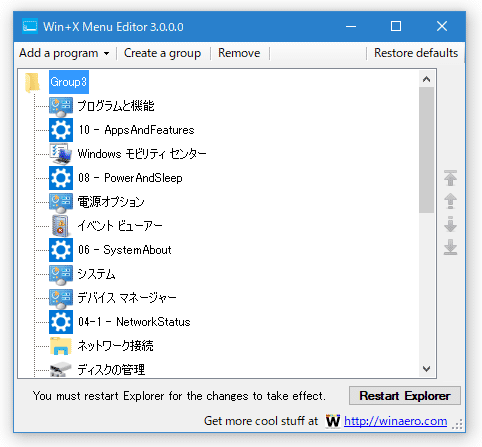482x447 pixels.
Task: Select the プログラムと機能 entry
Action: point(116,106)
